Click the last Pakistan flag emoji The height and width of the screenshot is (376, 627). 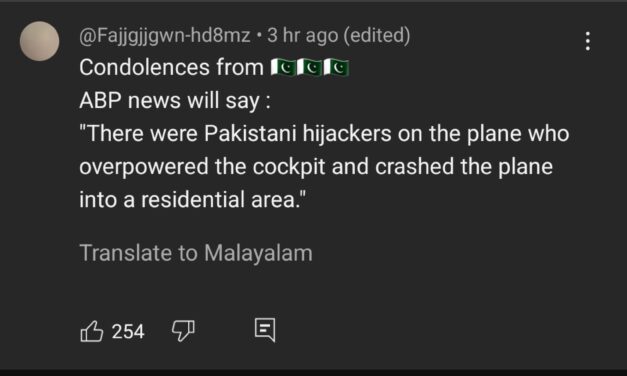[x=336, y=67]
